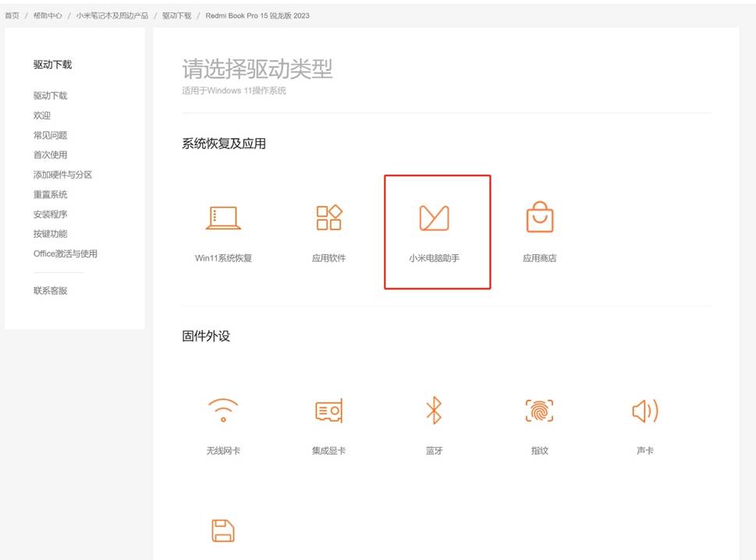The height and width of the screenshot is (560, 756).
Task: Open the 常见问题 sidebar entry
Action: pyautogui.click(x=50, y=134)
